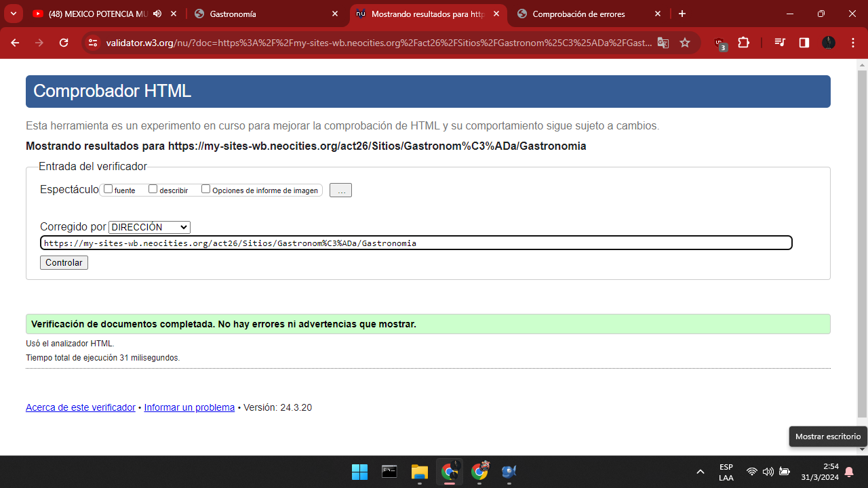Open the video meeting taskbar app
The height and width of the screenshot is (488, 868).
click(x=509, y=472)
